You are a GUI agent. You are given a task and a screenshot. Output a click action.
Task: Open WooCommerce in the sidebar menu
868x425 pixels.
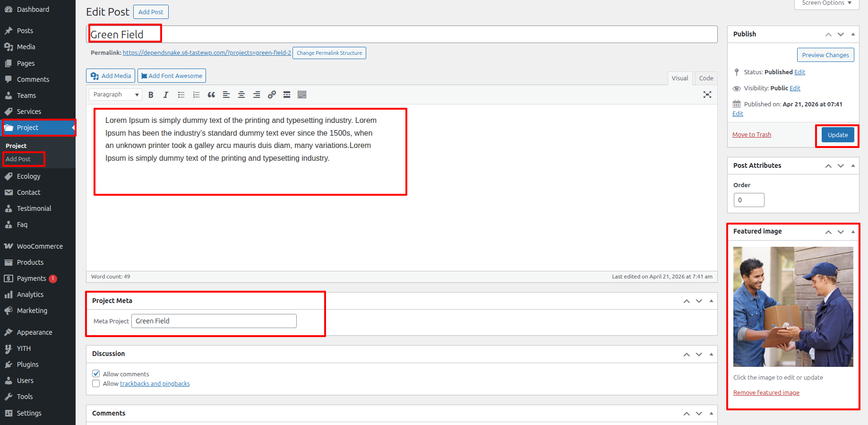(x=40, y=246)
